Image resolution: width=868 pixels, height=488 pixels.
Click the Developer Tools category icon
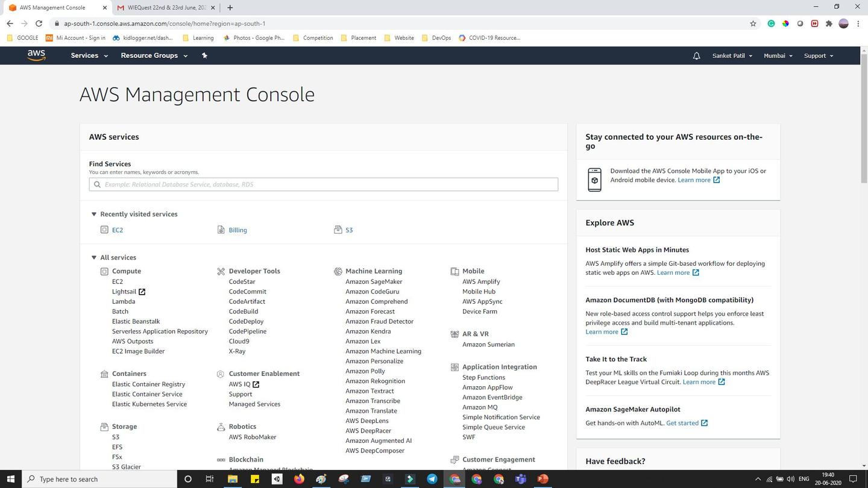point(221,271)
